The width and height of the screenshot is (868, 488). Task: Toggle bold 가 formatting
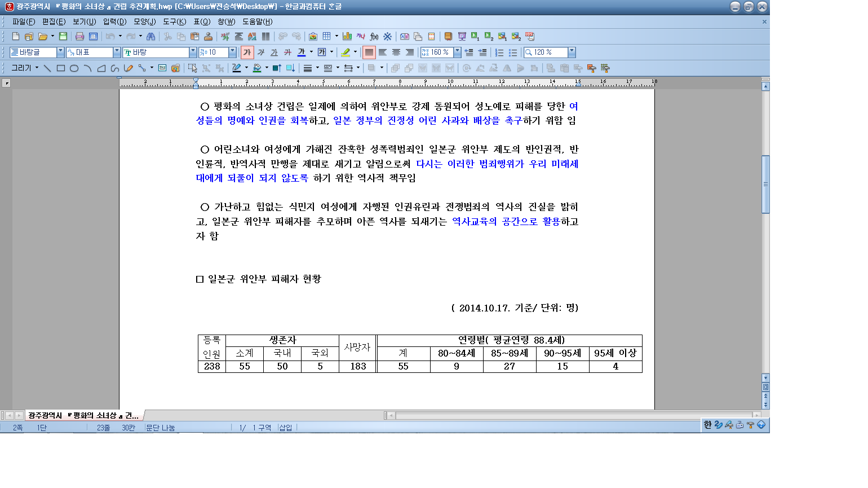point(247,52)
